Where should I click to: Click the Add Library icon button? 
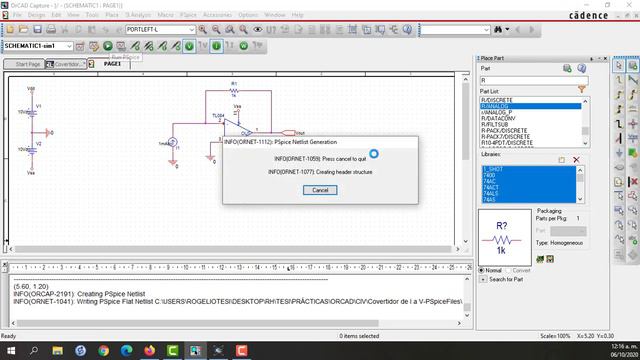click(562, 160)
